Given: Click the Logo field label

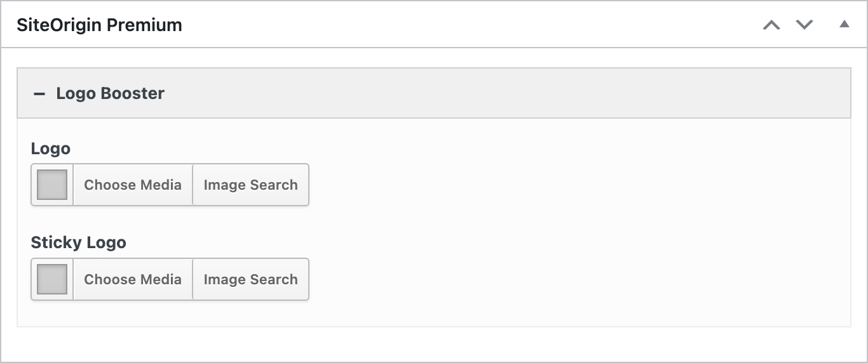Looking at the screenshot, I should 51,148.
